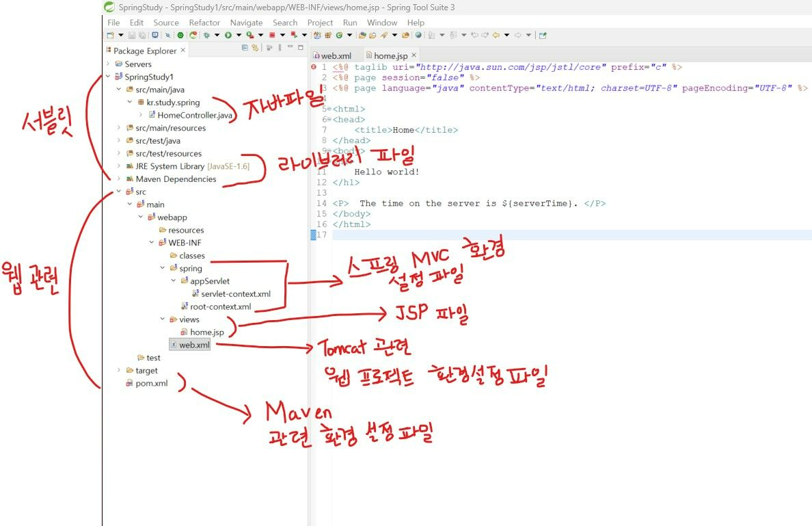
Task: Click the Collapse All icon in Package Explorer
Action: tap(245, 48)
